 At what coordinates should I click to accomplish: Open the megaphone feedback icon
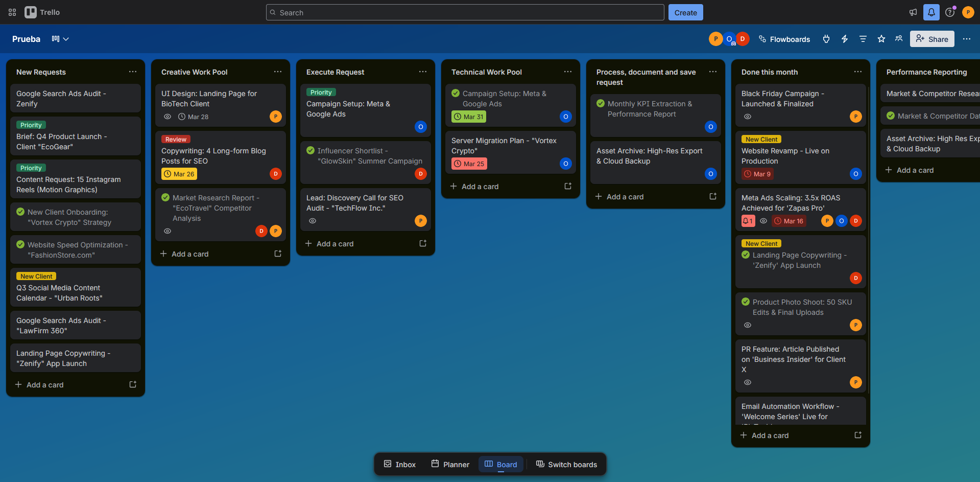pyautogui.click(x=913, y=12)
